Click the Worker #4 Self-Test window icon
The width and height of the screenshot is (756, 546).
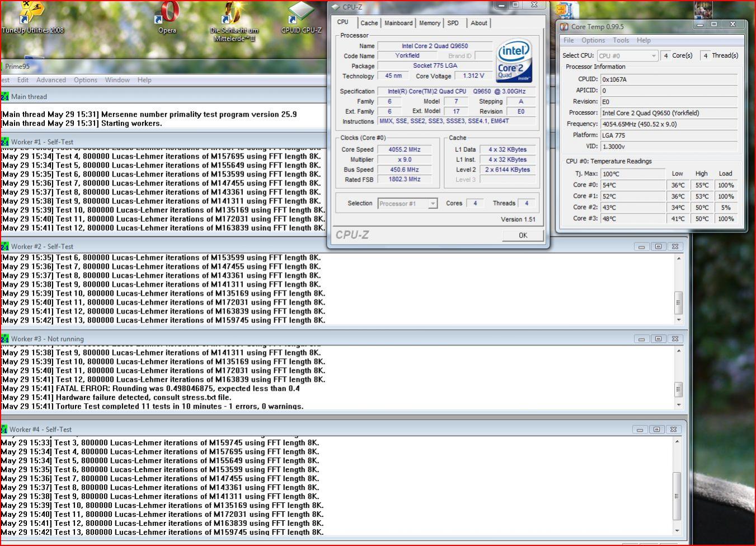pyautogui.click(x=3, y=430)
